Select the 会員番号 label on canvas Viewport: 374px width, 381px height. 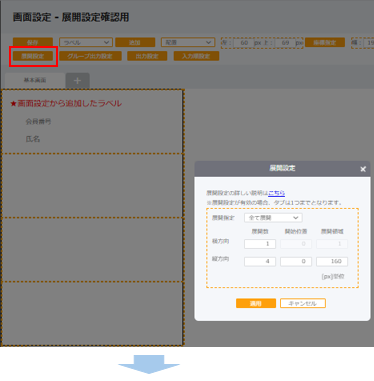click(x=38, y=122)
